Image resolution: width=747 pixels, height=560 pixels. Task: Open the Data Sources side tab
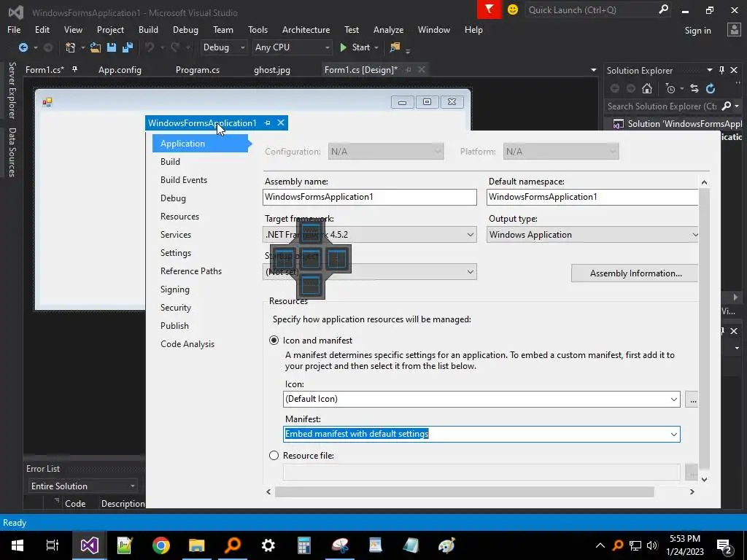pyautogui.click(x=12, y=152)
